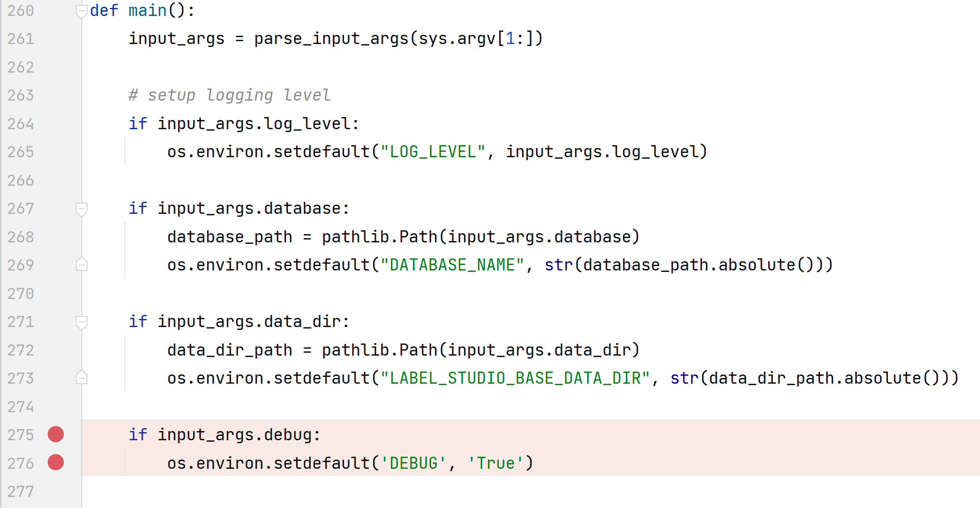Remove the breakpoint on line 276
This screenshot has height=508, width=980.
(56, 462)
